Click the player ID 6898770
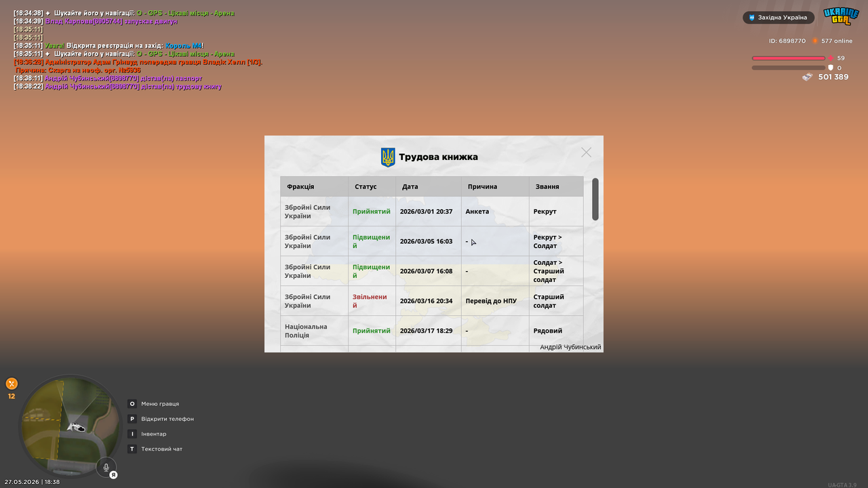This screenshot has height=488, width=868. 787,41
